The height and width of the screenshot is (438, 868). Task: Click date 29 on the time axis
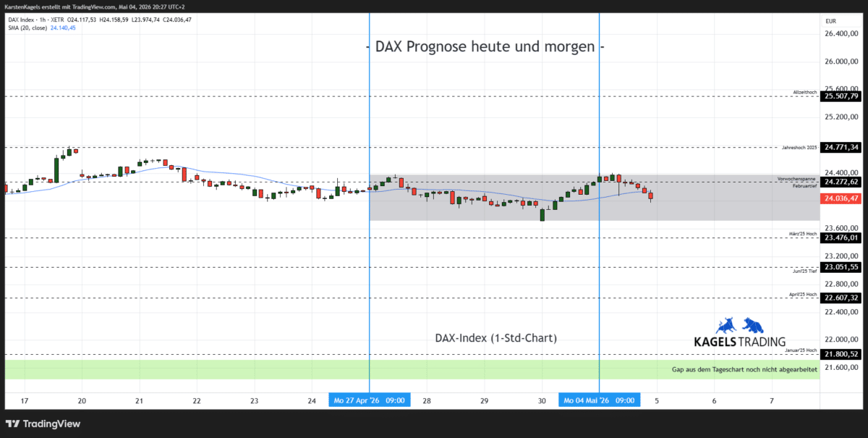pyautogui.click(x=484, y=401)
